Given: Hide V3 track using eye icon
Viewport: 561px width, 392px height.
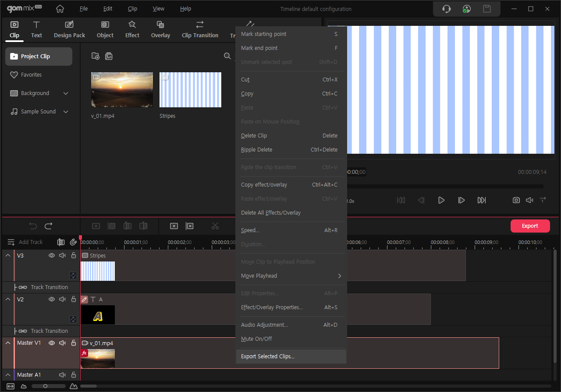Looking at the screenshot, I should [x=52, y=255].
